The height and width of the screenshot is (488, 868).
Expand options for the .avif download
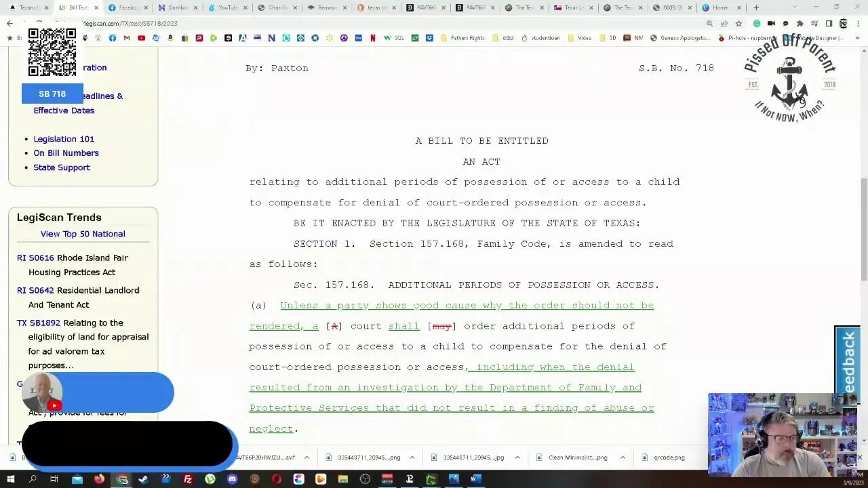[x=307, y=457]
